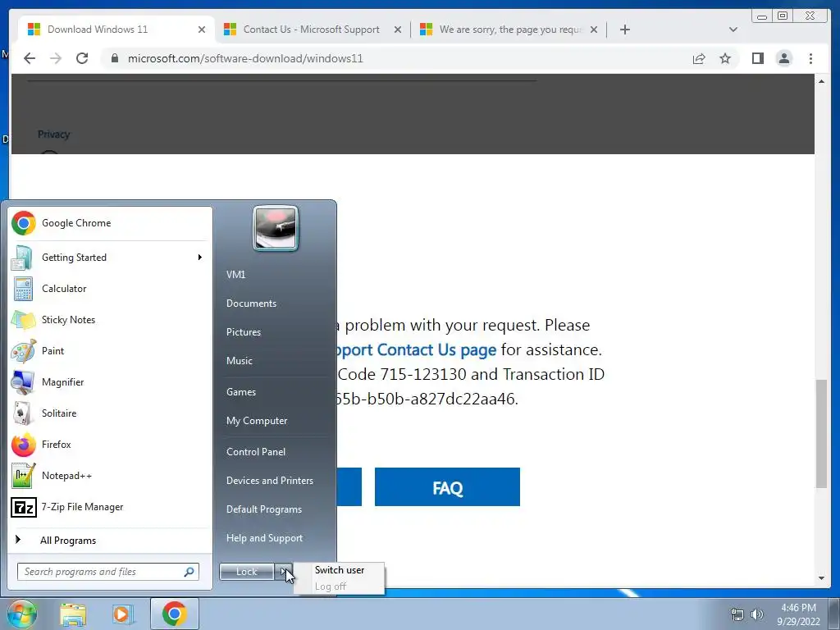Click the arrow next to Lock

coord(283,572)
